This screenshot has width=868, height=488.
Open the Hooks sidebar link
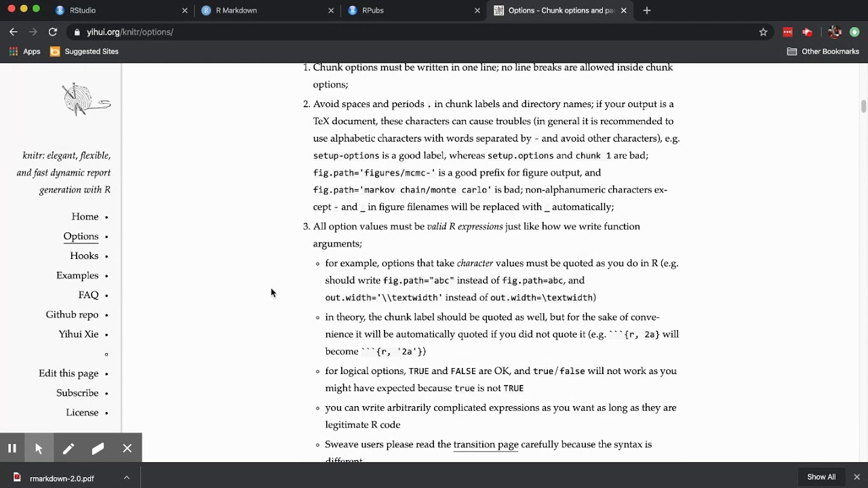coord(84,256)
